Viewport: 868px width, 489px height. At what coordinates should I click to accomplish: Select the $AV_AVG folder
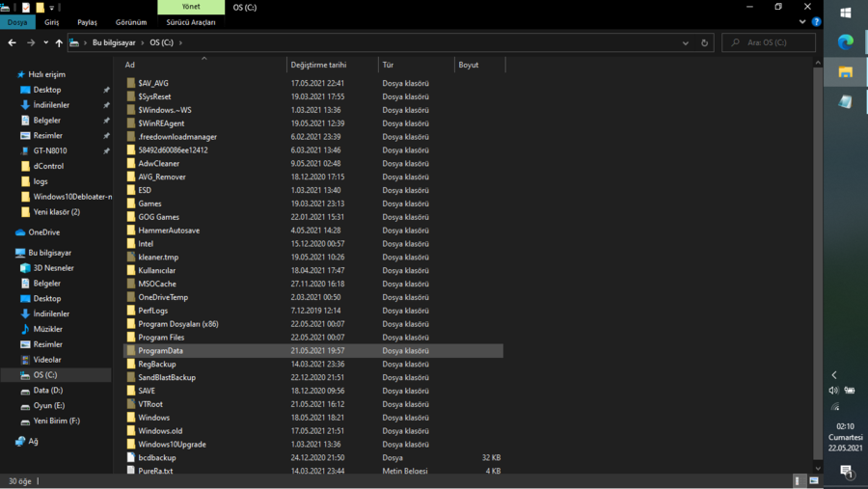[153, 83]
